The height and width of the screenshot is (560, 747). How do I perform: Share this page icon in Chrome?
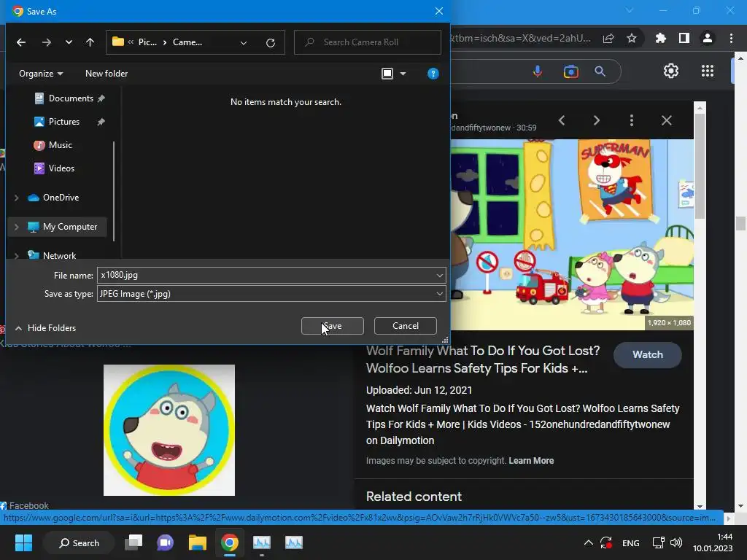(x=608, y=38)
